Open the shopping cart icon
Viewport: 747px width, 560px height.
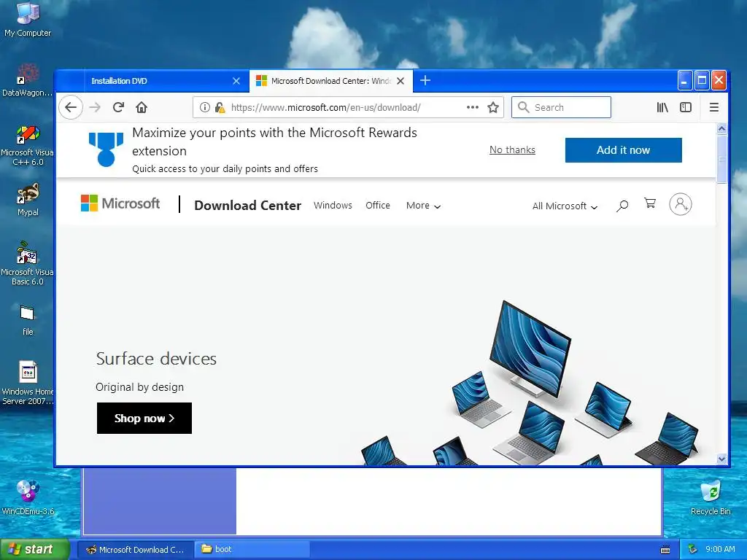[650, 203]
